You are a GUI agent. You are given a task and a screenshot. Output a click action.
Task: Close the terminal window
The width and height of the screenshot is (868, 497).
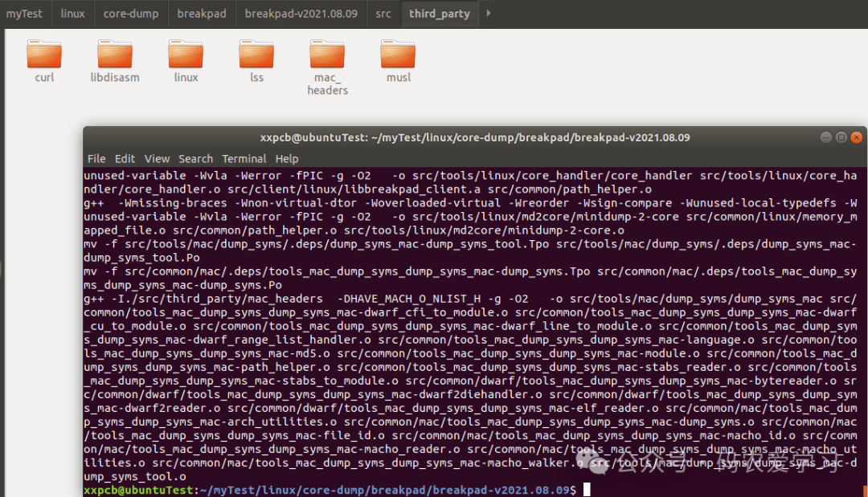point(857,137)
